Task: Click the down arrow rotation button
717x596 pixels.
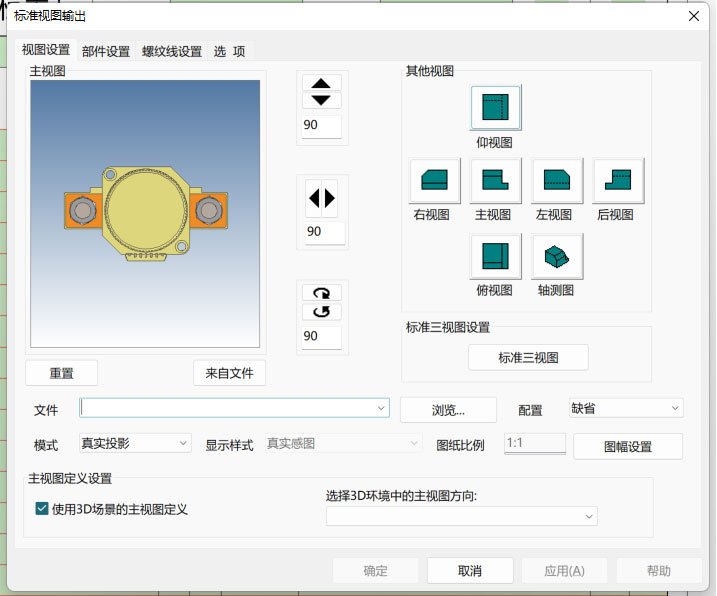Action: coord(321,100)
